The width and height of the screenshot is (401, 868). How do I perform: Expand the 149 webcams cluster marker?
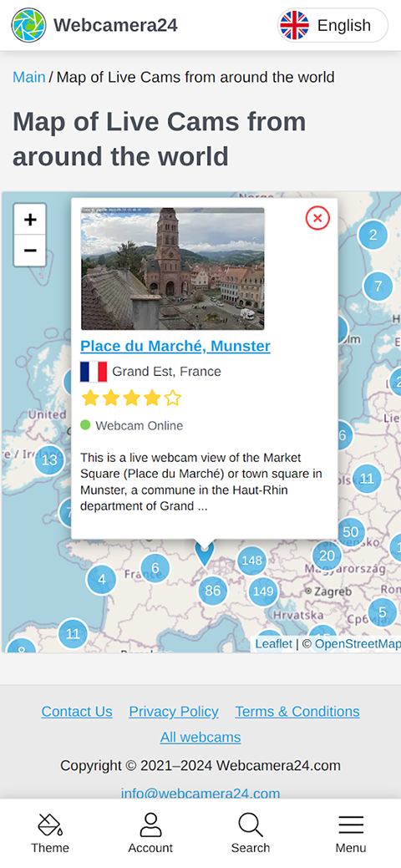pos(262,591)
